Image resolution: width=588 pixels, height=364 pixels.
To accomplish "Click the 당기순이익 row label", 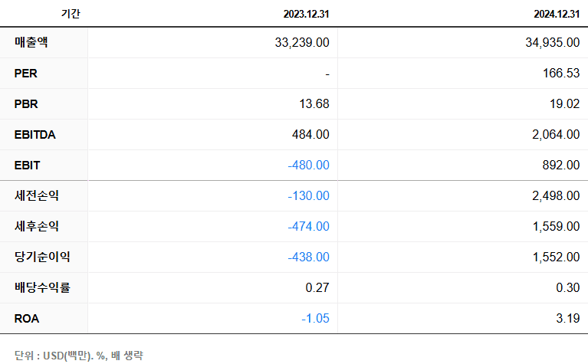I will 42,257.
